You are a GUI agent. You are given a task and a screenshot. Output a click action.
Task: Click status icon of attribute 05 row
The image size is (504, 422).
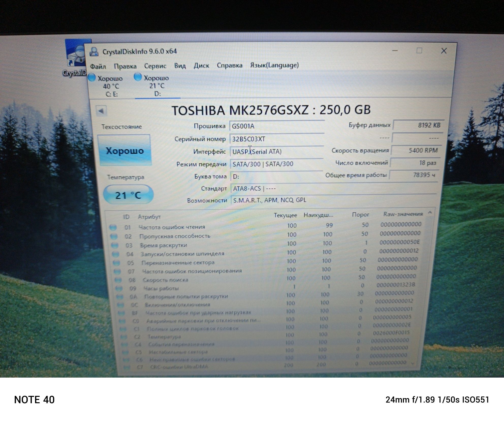point(117,263)
